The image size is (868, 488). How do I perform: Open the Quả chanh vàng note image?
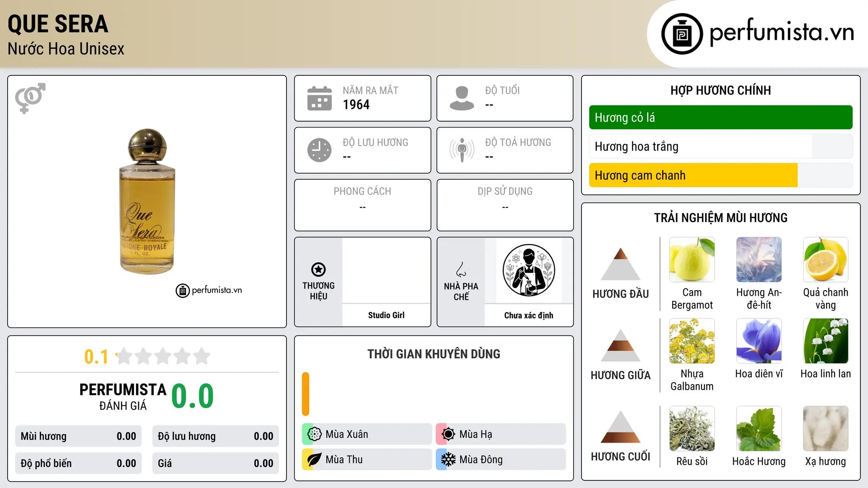click(x=826, y=260)
